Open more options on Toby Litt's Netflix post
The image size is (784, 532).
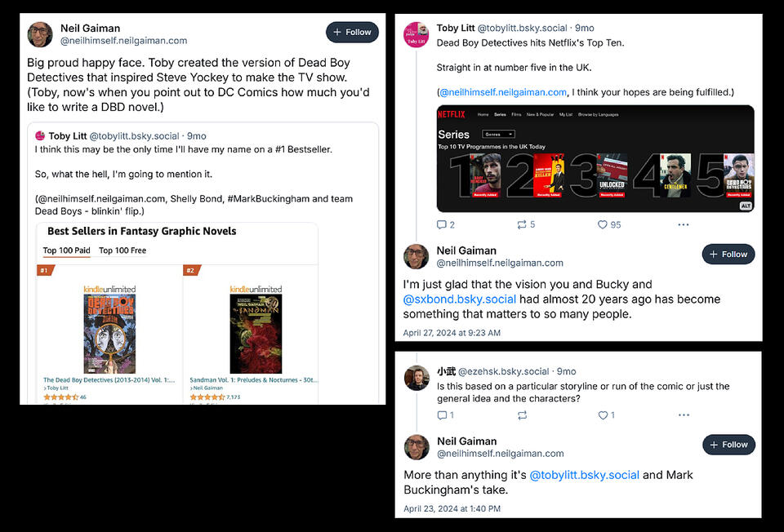tap(684, 224)
